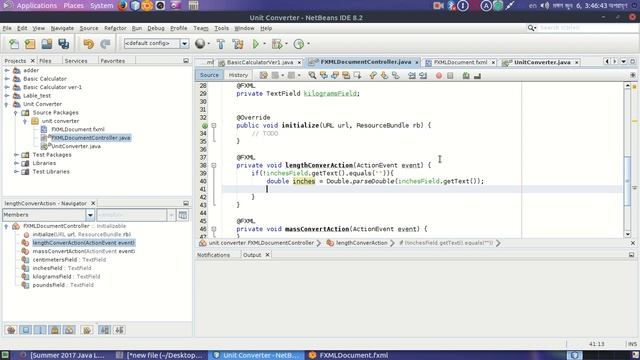The height and width of the screenshot is (360, 640).
Task: Click the Debug Project toolbar icon
Action: [277, 44]
